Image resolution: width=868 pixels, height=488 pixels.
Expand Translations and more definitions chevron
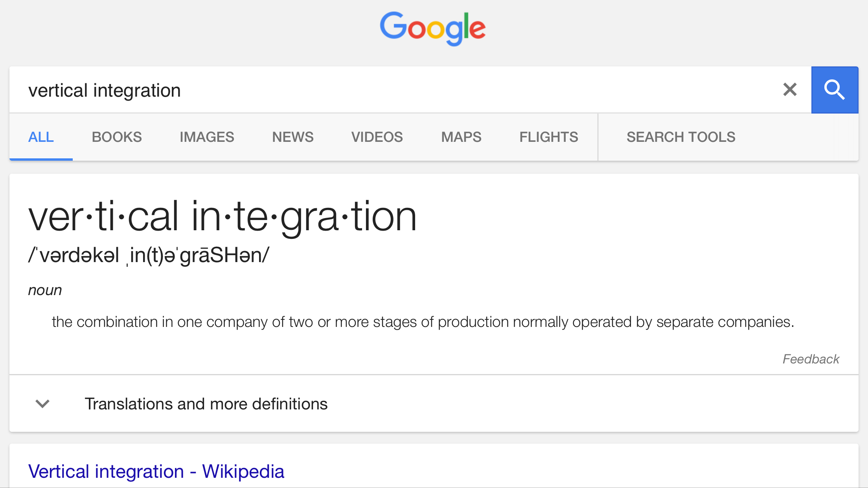click(42, 404)
